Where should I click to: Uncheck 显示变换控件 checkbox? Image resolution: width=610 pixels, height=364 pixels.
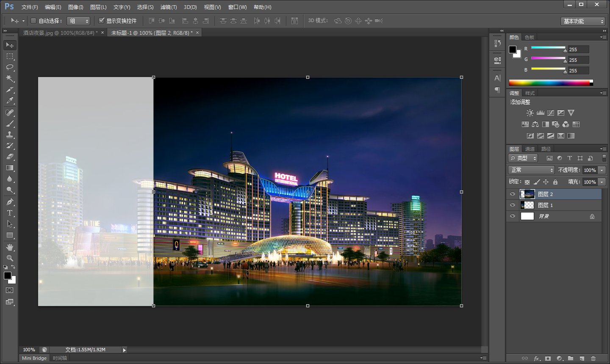[x=102, y=21]
